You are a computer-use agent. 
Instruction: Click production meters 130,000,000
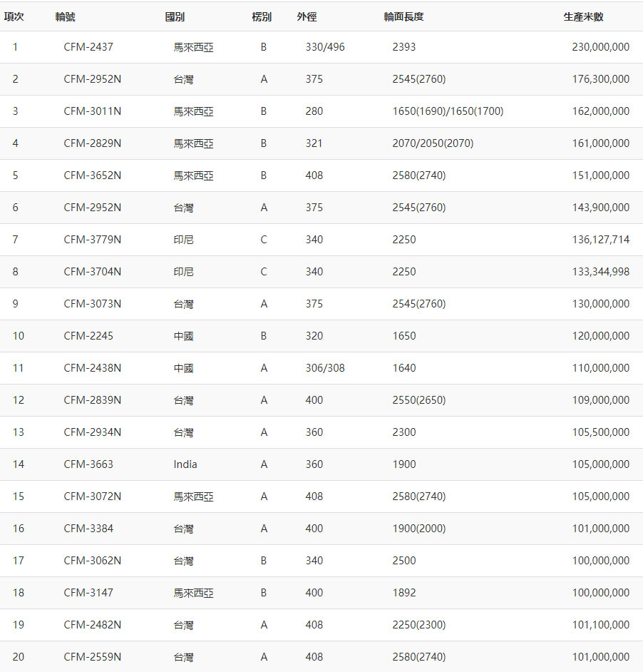[x=601, y=303]
